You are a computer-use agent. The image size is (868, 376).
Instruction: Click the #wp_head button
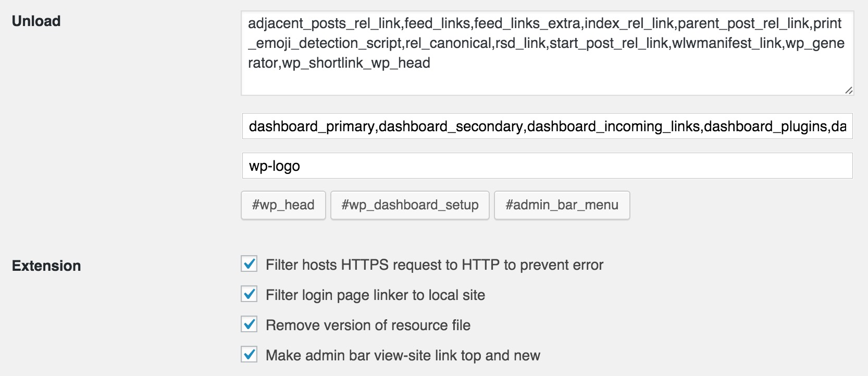point(283,205)
